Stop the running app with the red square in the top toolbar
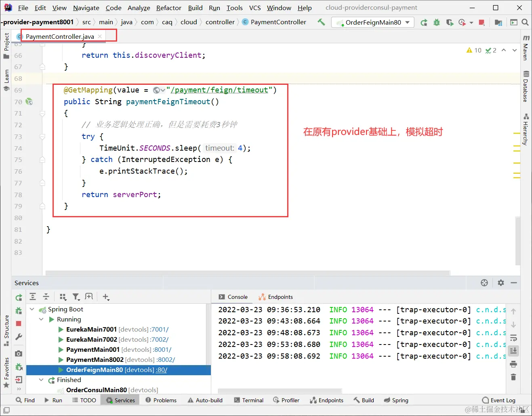This screenshot has height=416, width=532. (x=482, y=23)
